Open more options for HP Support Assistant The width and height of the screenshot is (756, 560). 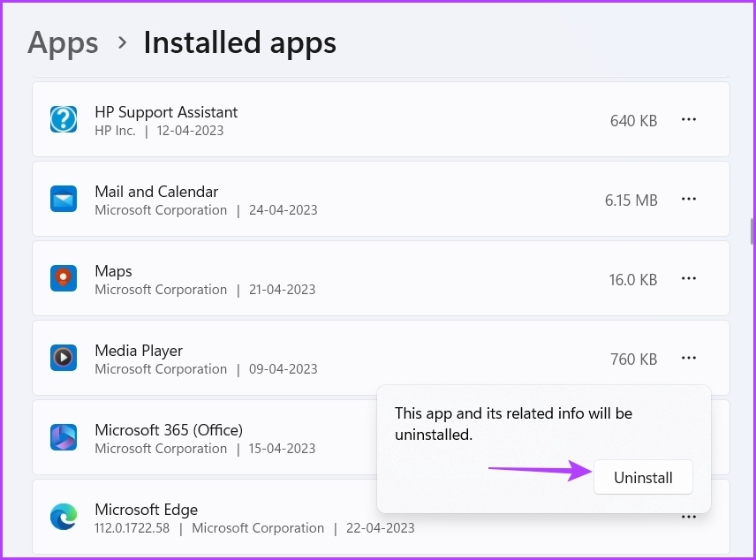pos(689,120)
